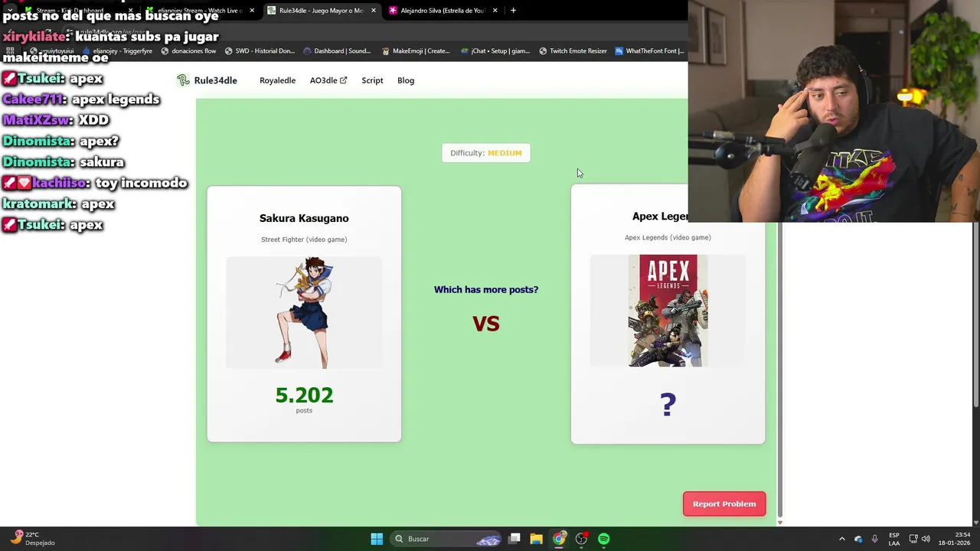Switch to the elianojey Stream - Watch Live tab
The width and height of the screenshot is (980, 551).
199,11
